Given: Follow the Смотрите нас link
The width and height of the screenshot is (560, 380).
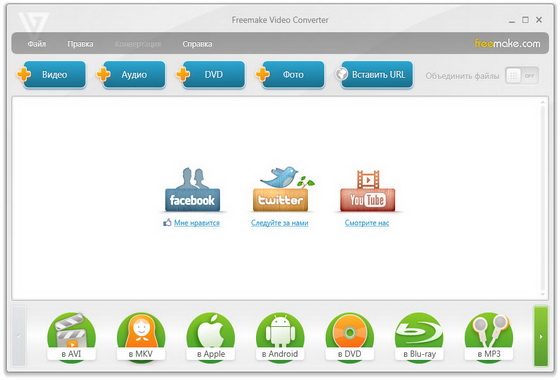Looking at the screenshot, I should pyautogui.click(x=367, y=223).
